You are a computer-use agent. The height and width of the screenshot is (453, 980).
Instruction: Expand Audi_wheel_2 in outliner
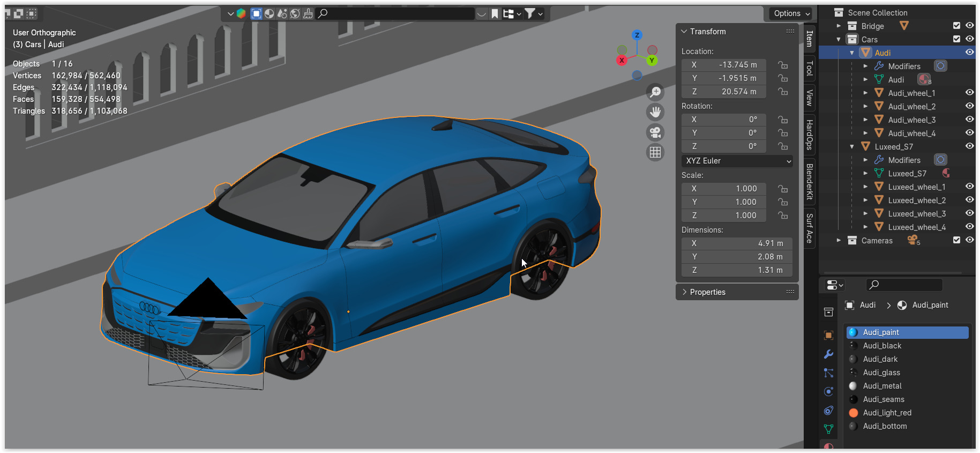tap(865, 106)
